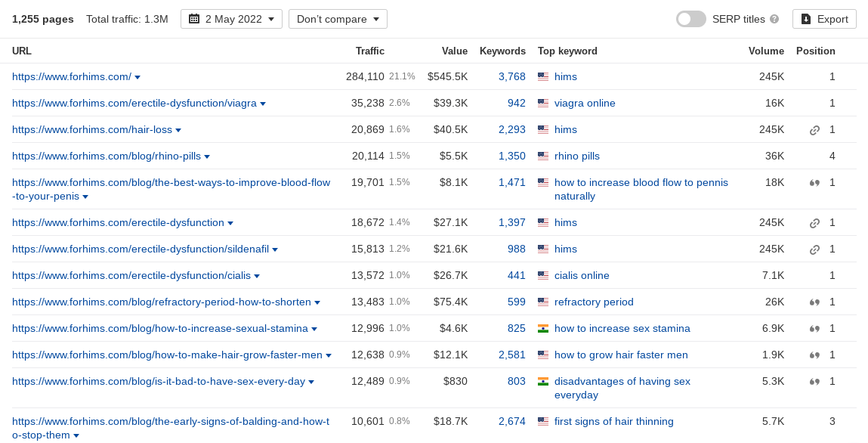Open the 2 May 2022 date dropdown
868x443 pixels.
231,19
